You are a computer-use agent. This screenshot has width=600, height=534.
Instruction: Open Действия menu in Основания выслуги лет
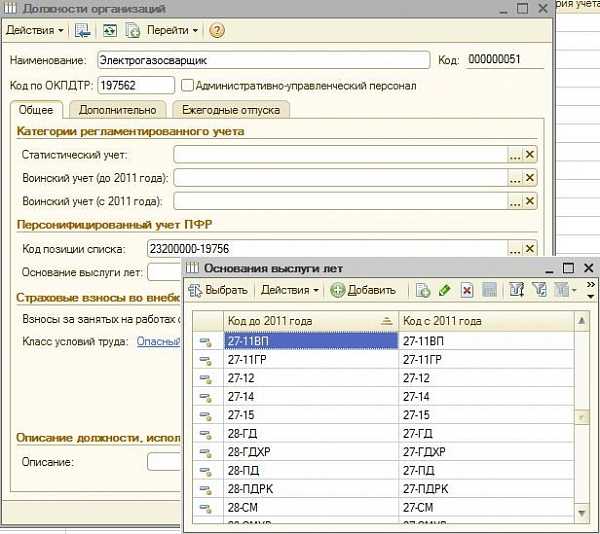pos(290,290)
